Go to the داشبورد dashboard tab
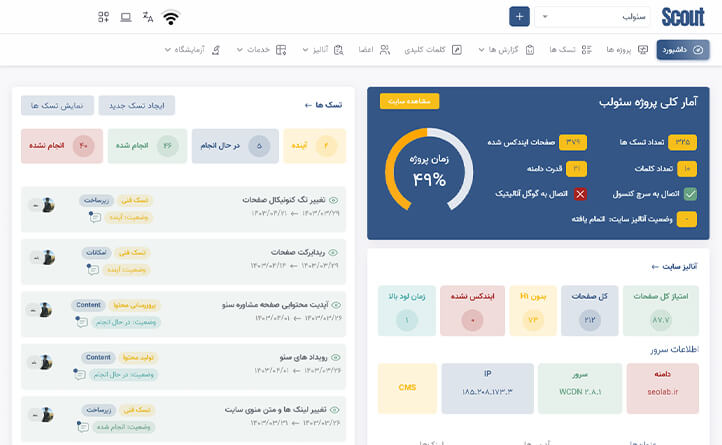The image size is (722, 445). (x=682, y=50)
